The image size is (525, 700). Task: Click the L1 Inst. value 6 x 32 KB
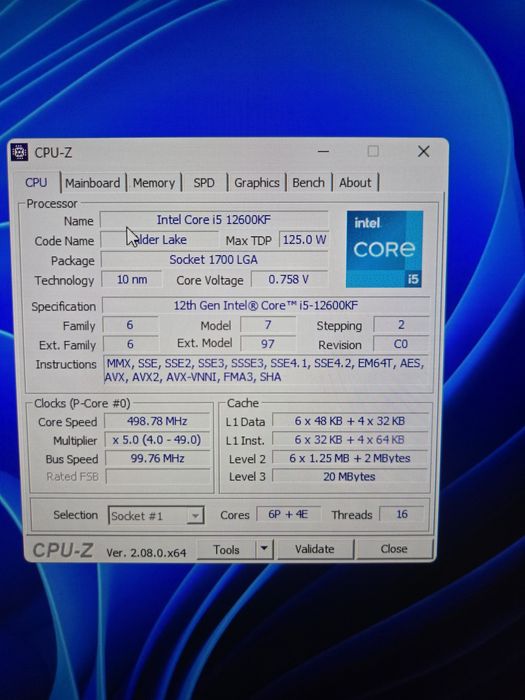coord(350,440)
